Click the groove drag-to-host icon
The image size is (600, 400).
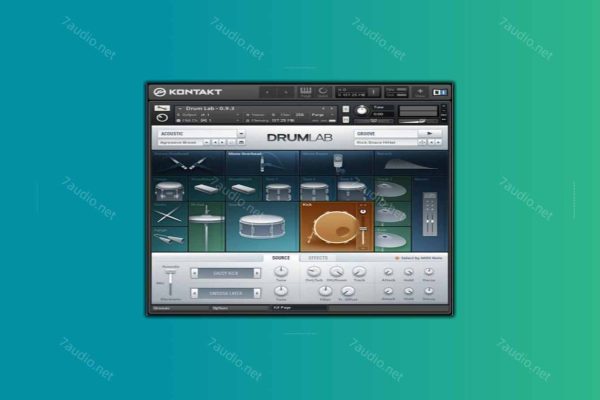click(x=422, y=142)
